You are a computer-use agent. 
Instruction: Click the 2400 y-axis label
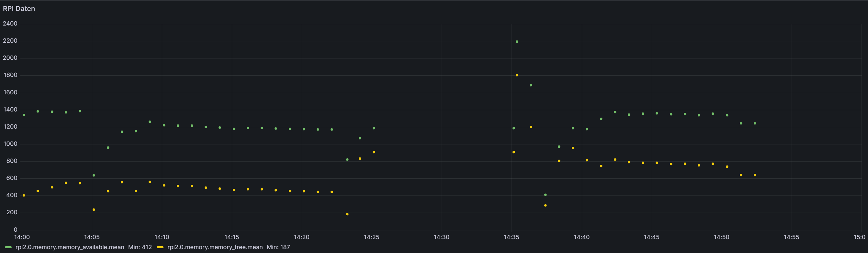(10, 24)
